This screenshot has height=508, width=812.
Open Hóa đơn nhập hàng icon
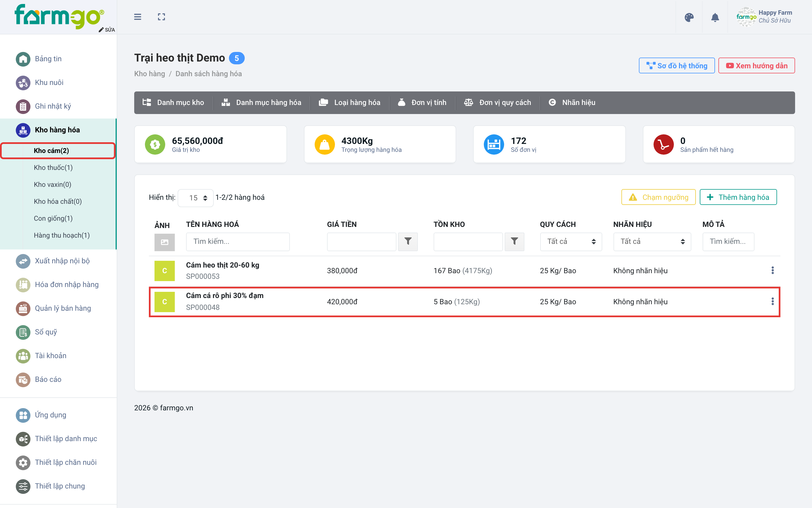(x=23, y=285)
